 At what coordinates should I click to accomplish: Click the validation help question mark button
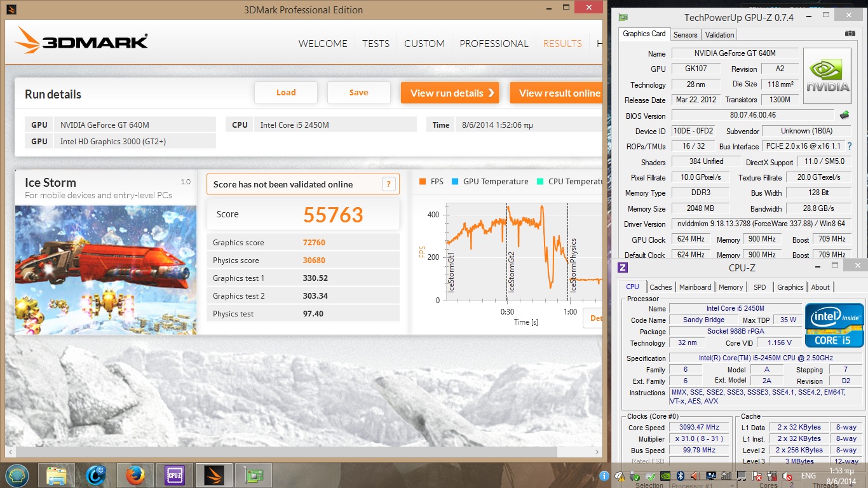pyautogui.click(x=390, y=184)
